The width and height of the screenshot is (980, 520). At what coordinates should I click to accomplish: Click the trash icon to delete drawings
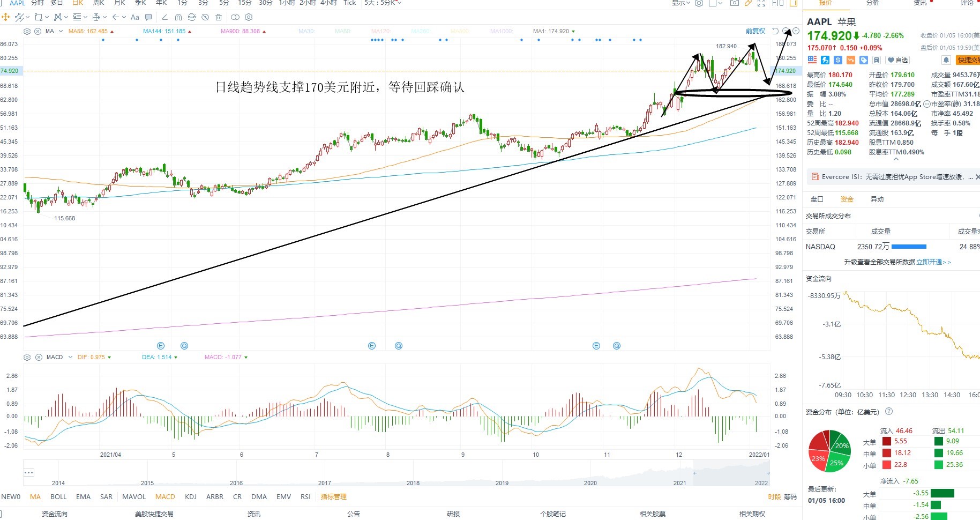coord(219,17)
